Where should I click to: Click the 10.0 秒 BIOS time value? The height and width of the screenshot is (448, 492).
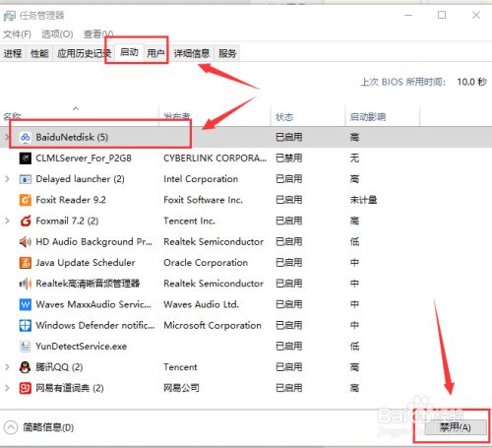click(472, 82)
